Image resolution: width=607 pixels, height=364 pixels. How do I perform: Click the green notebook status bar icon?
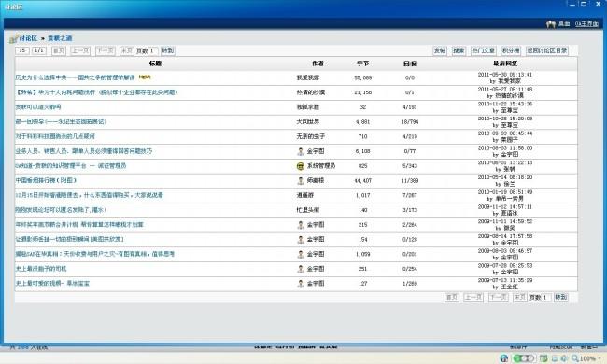(543, 358)
